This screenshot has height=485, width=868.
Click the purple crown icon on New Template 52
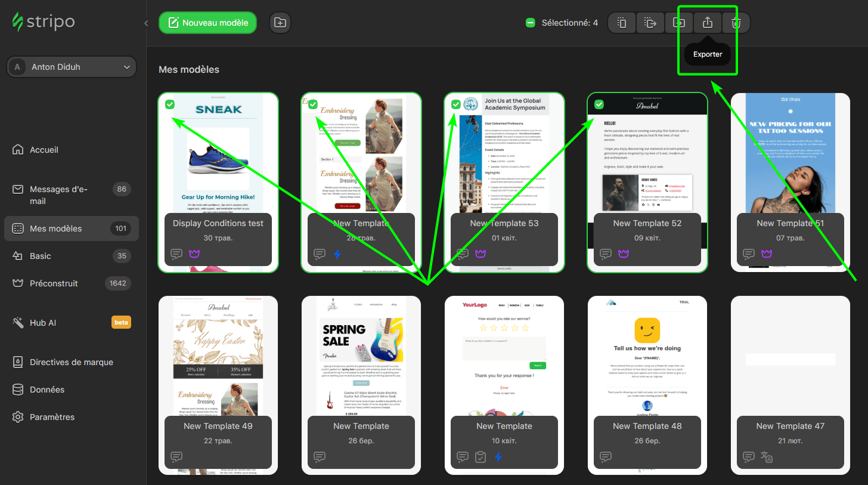point(623,254)
